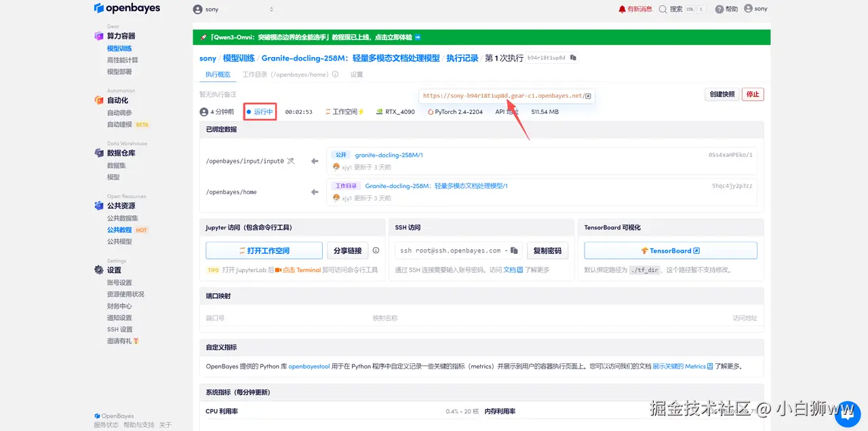The width and height of the screenshot is (868, 431).
Task: Click the banner arrow icon for Qwen3-Omni
Action: point(418,37)
